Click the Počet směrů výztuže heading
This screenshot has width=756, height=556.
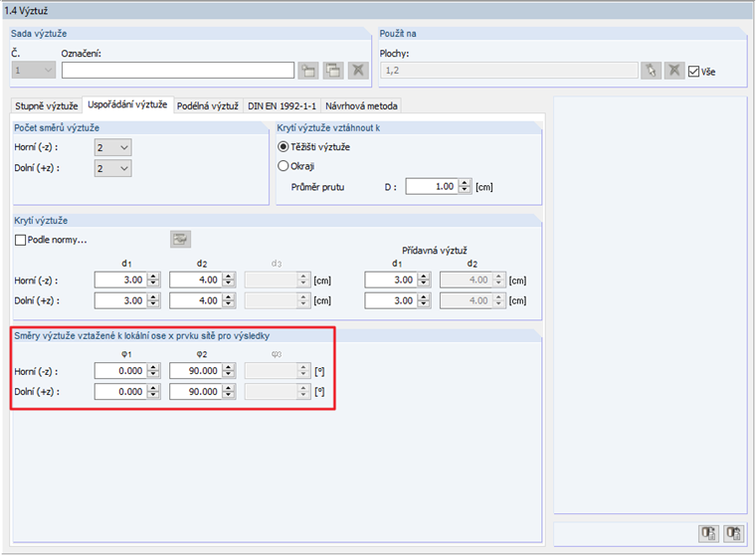coord(57,127)
